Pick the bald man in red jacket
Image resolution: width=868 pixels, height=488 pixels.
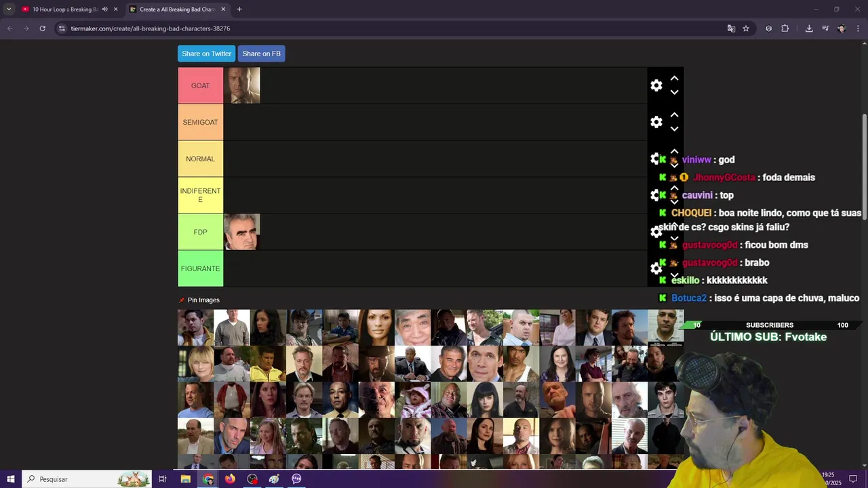(x=232, y=400)
